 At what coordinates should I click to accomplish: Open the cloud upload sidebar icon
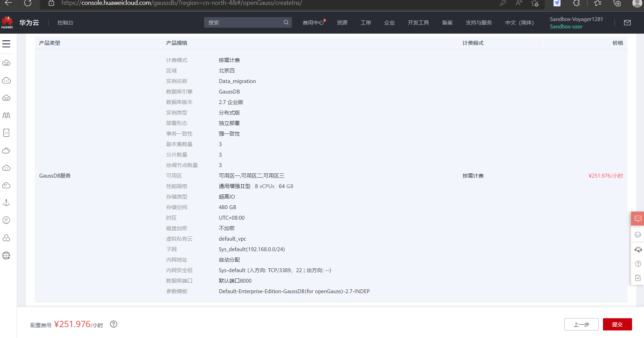tap(6, 168)
